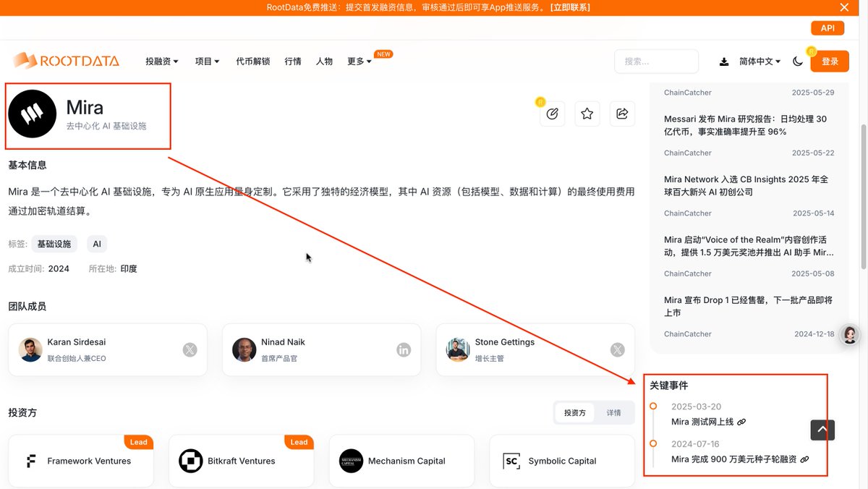The image size is (868, 489).
Task: Click the Mira project logo
Action: (33, 114)
